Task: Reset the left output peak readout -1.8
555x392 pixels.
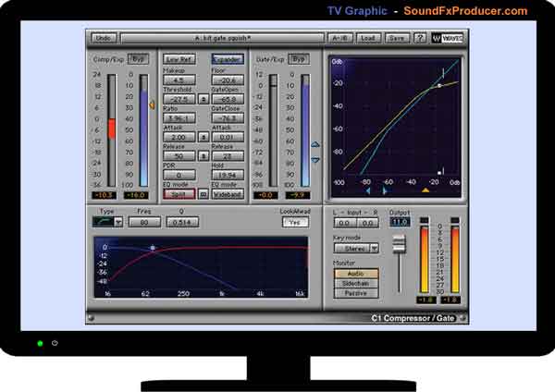Action: pos(426,300)
